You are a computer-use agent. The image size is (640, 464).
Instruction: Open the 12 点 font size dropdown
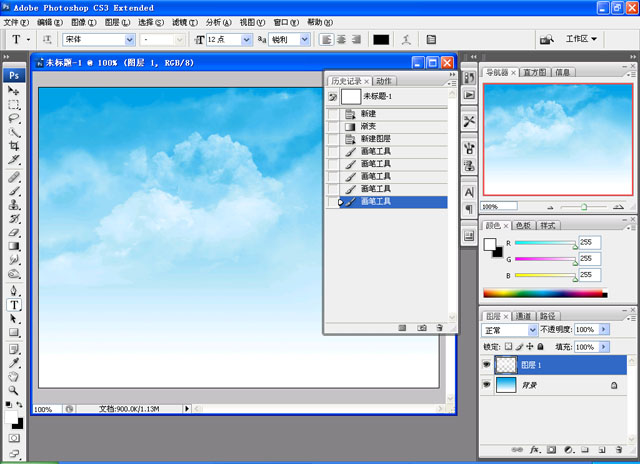point(246,40)
